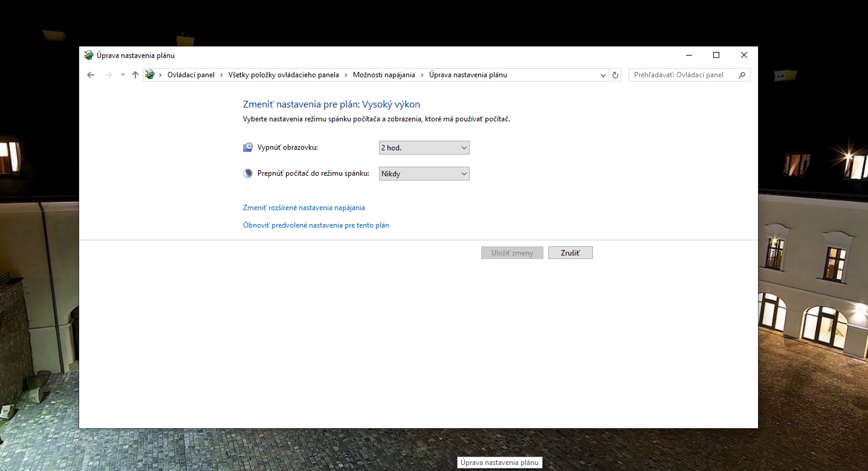This screenshot has width=868, height=471.
Task: Open Zmeniť rozšírené nastavenia napájania link
Action: [x=304, y=208]
